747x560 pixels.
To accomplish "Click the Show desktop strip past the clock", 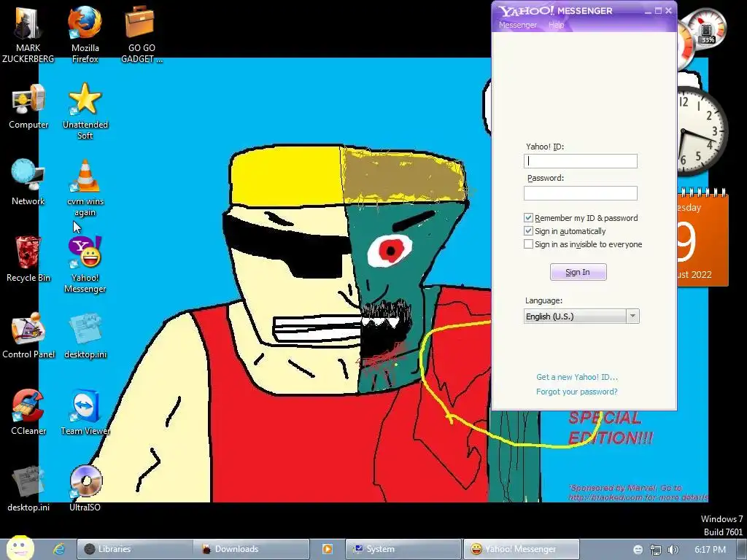I will [x=741, y=550].
